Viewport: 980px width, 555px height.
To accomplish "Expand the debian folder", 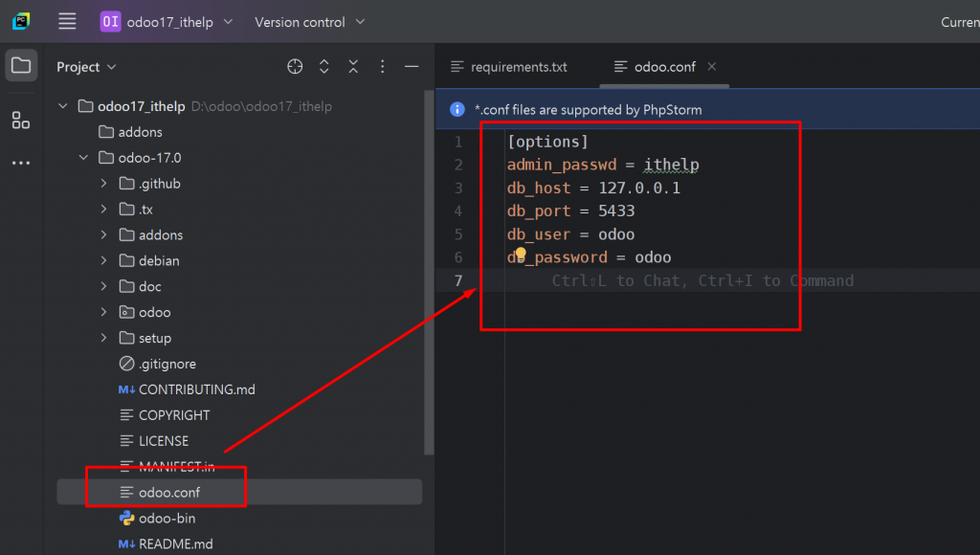I will (x=103, y=260).
